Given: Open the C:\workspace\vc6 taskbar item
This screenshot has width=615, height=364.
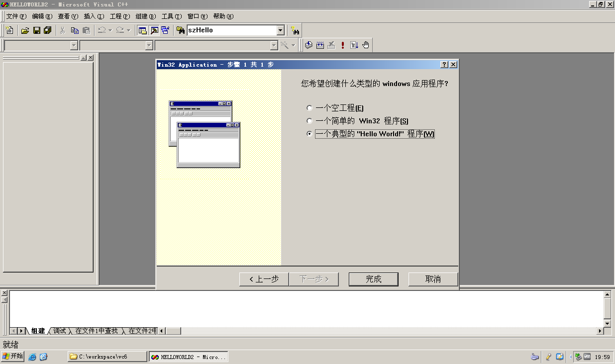Looking at the screenshot, I should tap(107, 357).
